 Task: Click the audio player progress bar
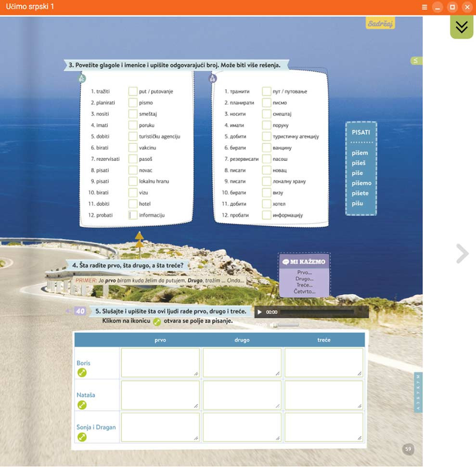point(318,312)
